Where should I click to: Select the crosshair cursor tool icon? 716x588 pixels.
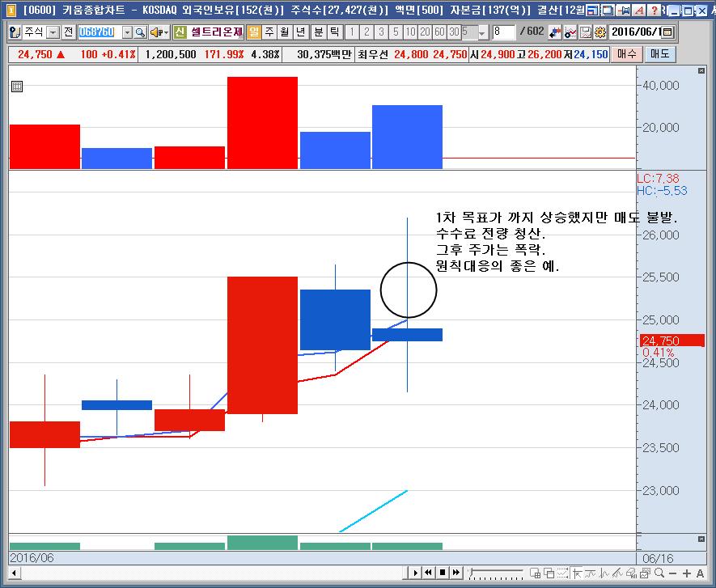pyautogui.click(x=577, y=573)
